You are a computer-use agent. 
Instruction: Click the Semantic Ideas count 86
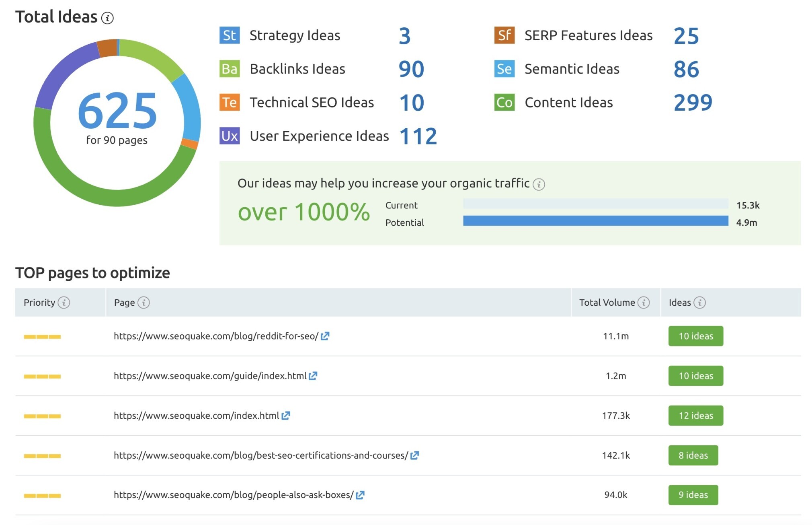coord(686,69)
